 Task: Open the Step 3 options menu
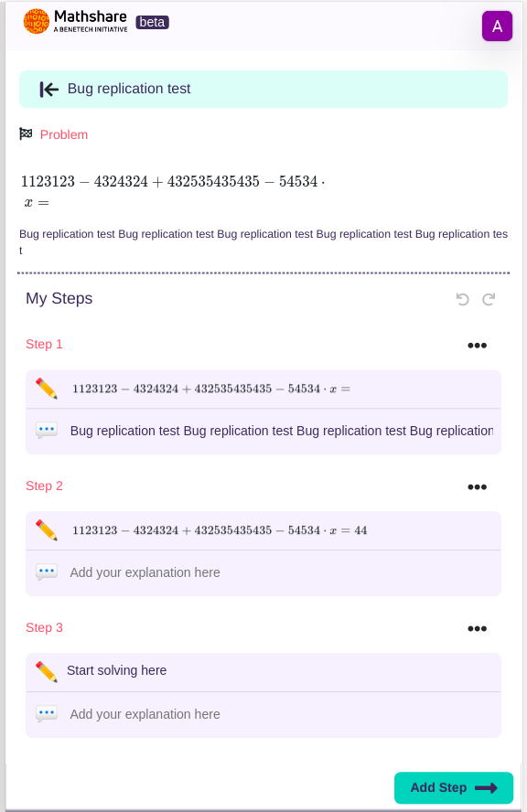coord(477,628)
